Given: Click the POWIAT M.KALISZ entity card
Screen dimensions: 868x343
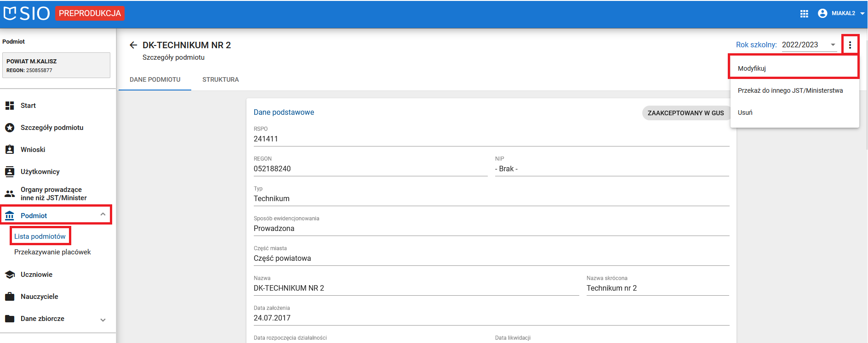Looking at the screenshot, I should point(56,65).
